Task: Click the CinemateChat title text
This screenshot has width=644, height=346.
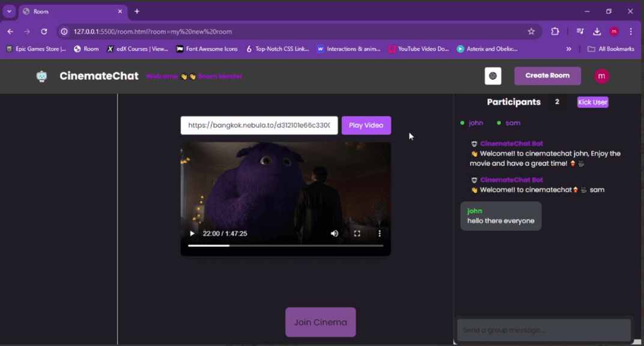Action: [99, 76]
